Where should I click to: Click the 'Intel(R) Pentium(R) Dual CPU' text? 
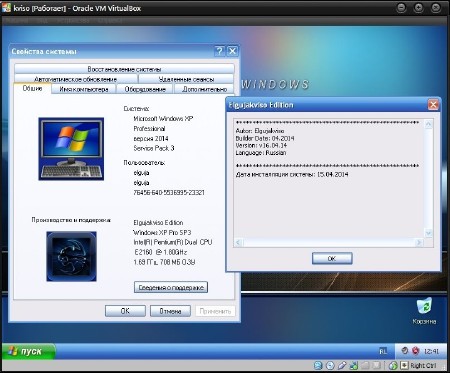tap(173, 242)
